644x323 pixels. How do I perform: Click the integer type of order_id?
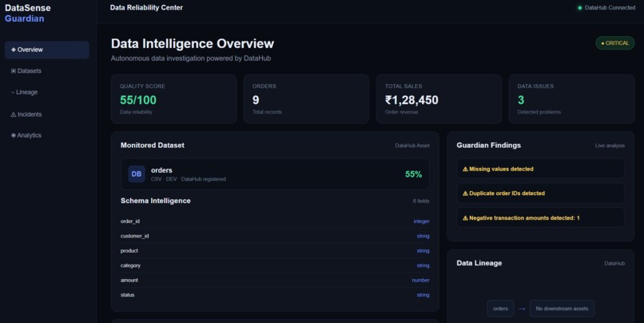click(x=421, y=221)
